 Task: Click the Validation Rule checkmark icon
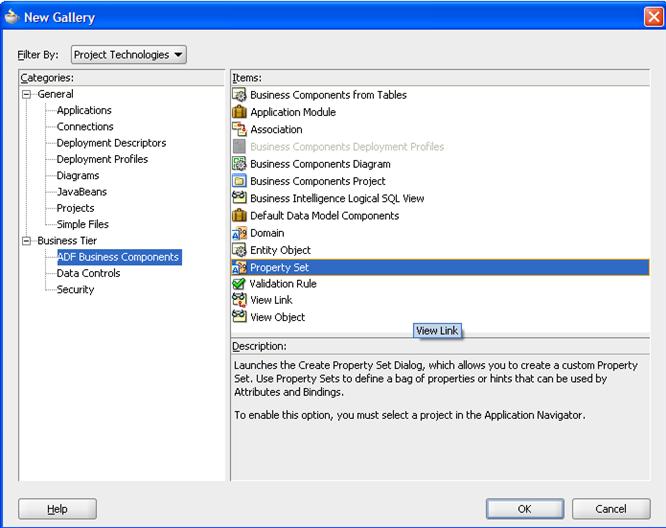(x=239, y=284)
